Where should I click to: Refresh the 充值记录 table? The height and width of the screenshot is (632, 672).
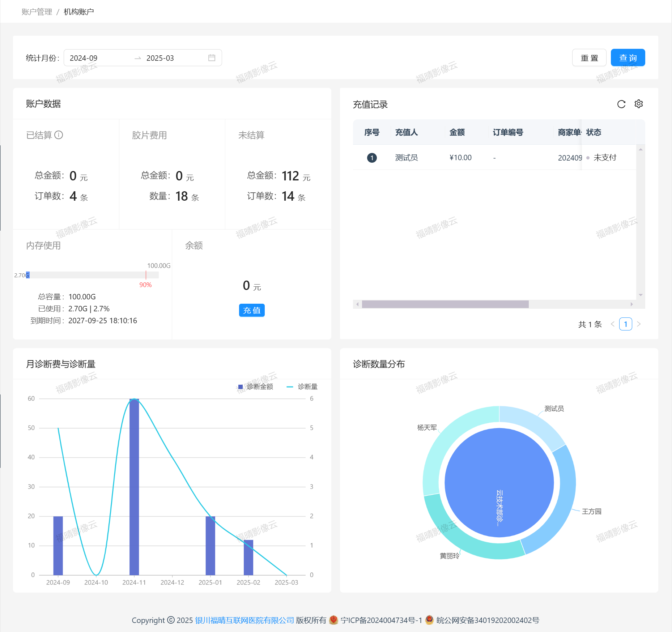621,104
